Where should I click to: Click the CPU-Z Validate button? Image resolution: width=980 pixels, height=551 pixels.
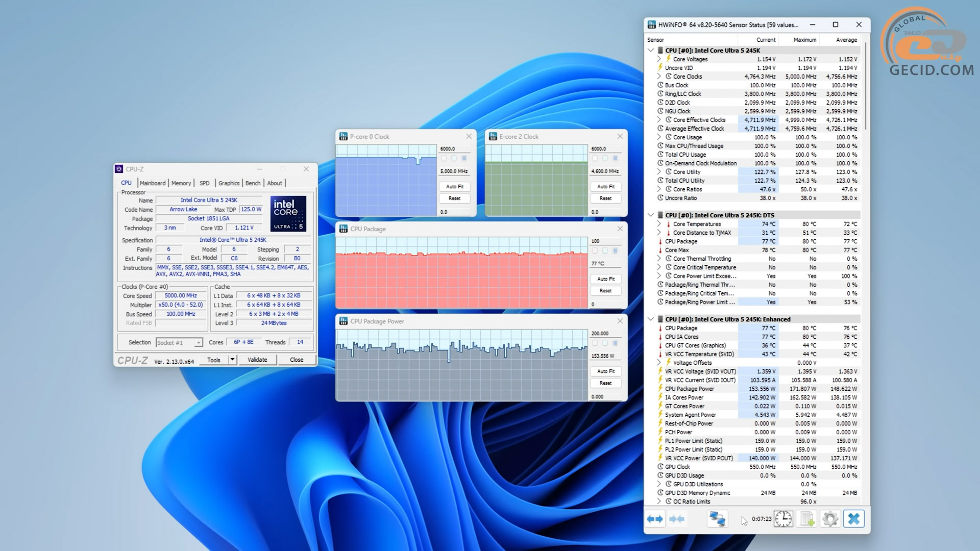point(257,360)
